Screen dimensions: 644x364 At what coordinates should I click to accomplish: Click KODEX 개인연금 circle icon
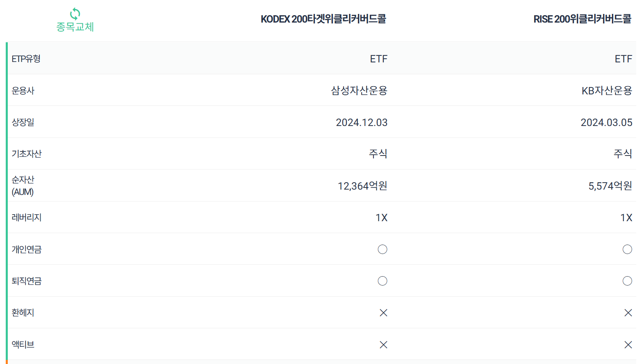382,249
